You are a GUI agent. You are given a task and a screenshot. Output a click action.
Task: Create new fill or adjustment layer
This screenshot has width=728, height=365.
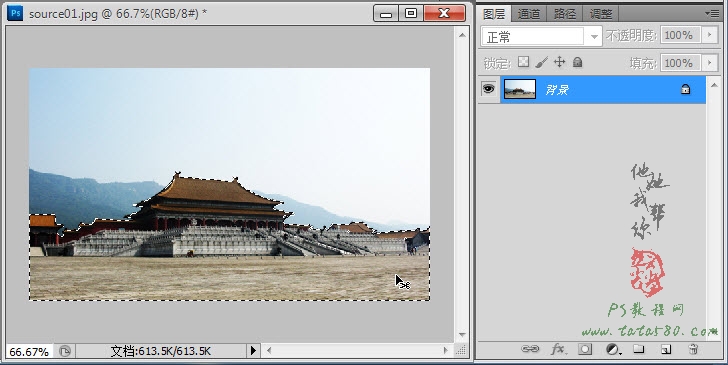(613, 349)
